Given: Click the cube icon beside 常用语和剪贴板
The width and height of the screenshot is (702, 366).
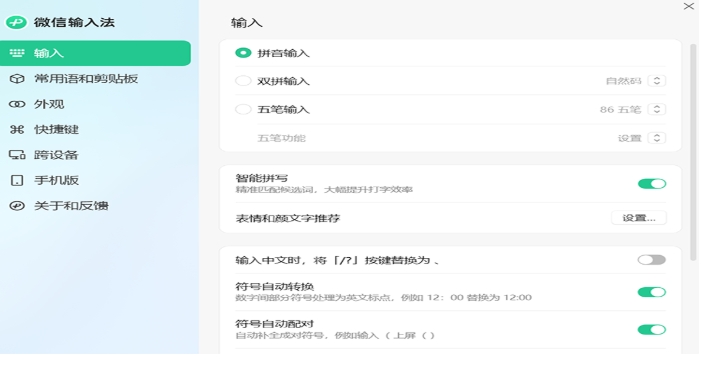Looking at the screenshot, I should (17, 79).
